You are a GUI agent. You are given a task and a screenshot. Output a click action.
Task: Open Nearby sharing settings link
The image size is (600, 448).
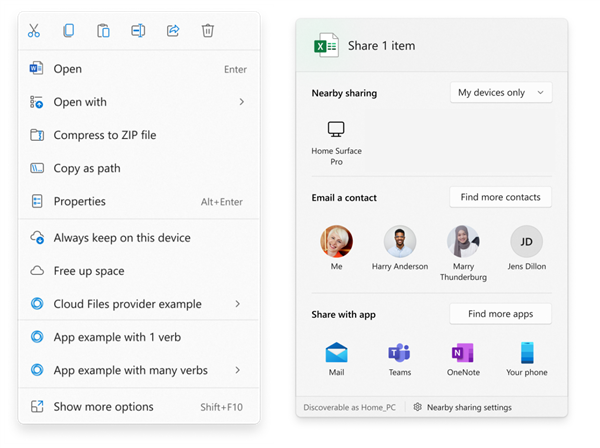(468, 407)
